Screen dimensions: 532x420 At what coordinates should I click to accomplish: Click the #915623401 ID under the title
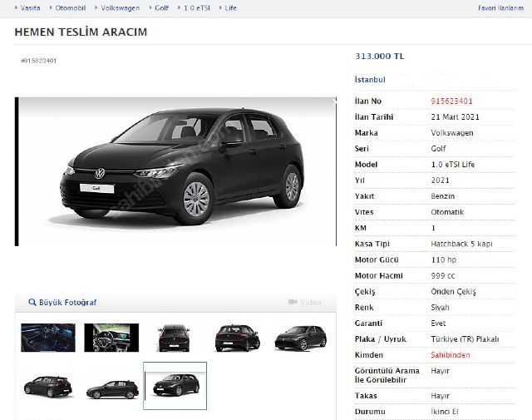39,61
